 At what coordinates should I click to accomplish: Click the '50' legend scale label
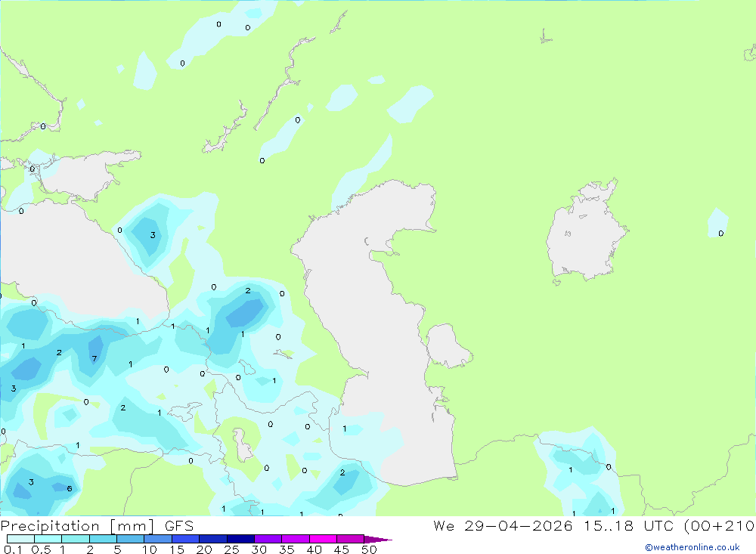[x=370, y=549]
